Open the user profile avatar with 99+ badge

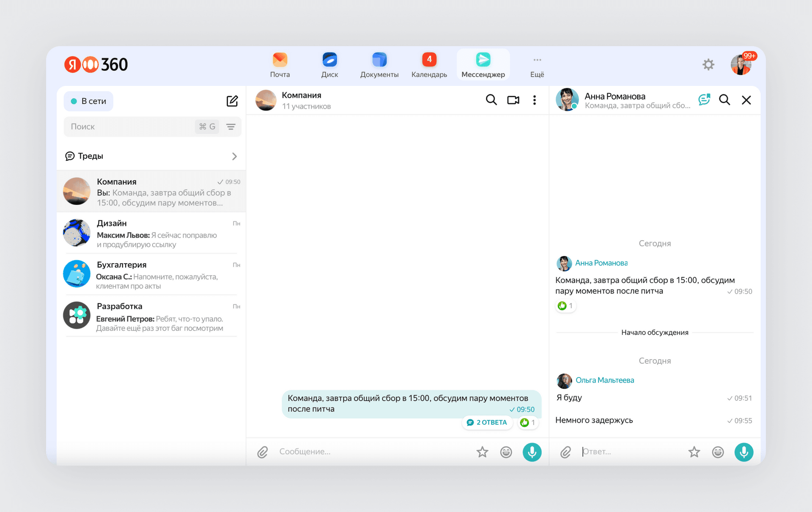click(741, 65)
